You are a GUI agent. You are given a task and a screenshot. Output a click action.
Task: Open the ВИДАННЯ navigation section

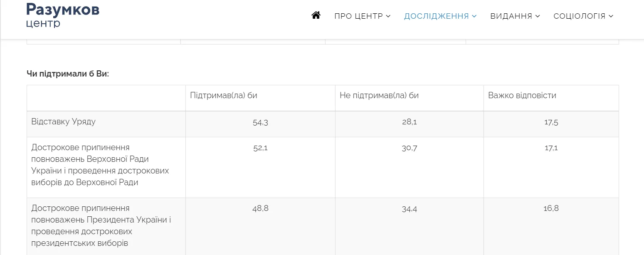click(512, 16)
